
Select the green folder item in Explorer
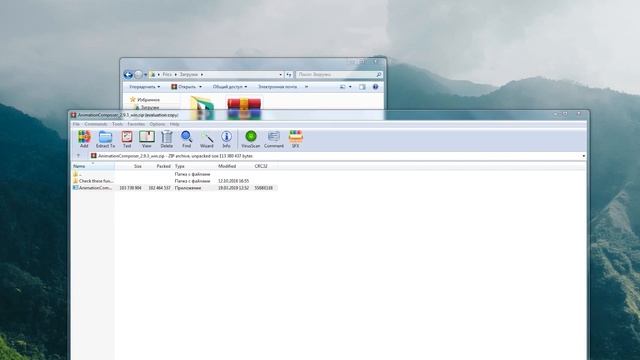(x=202, y=108)
